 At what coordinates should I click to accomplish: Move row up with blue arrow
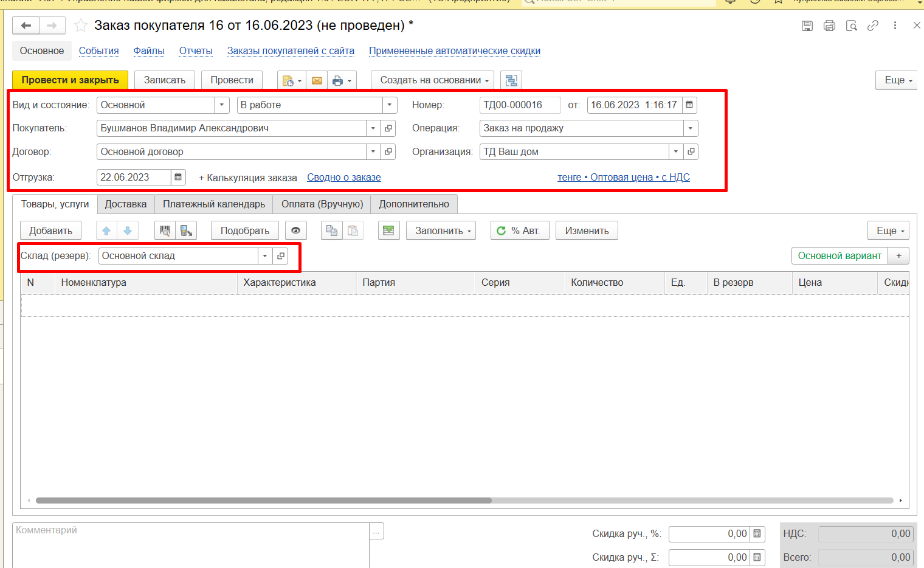coord(106,230)
